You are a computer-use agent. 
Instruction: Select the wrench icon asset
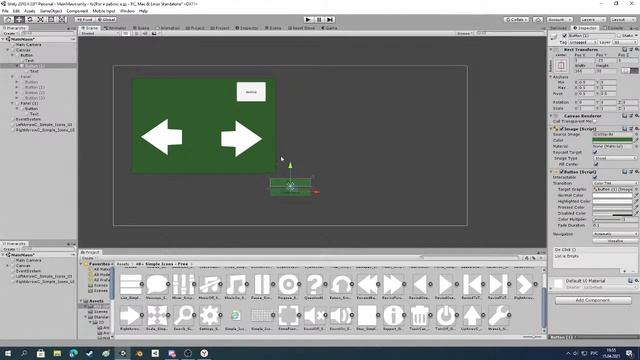click(x=498, y=315)
